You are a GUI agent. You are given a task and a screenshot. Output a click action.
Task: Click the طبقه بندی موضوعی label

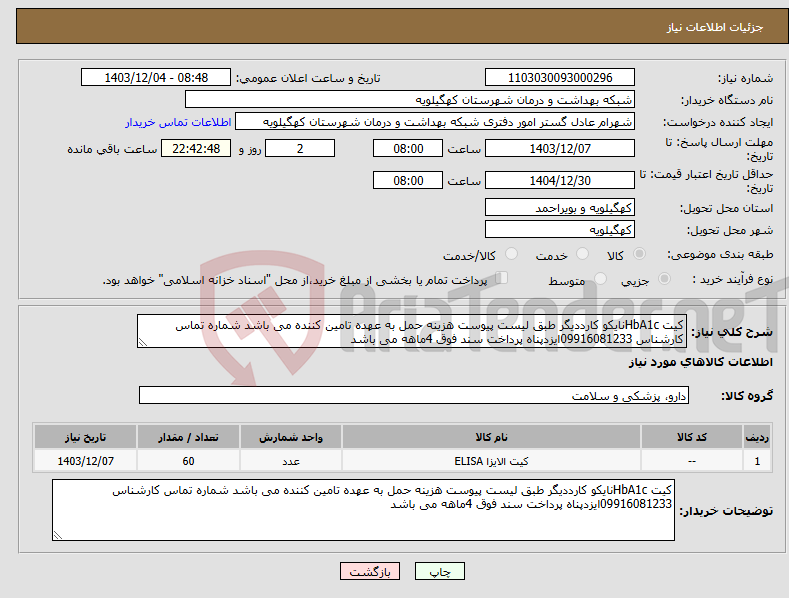tap(720, 255)
